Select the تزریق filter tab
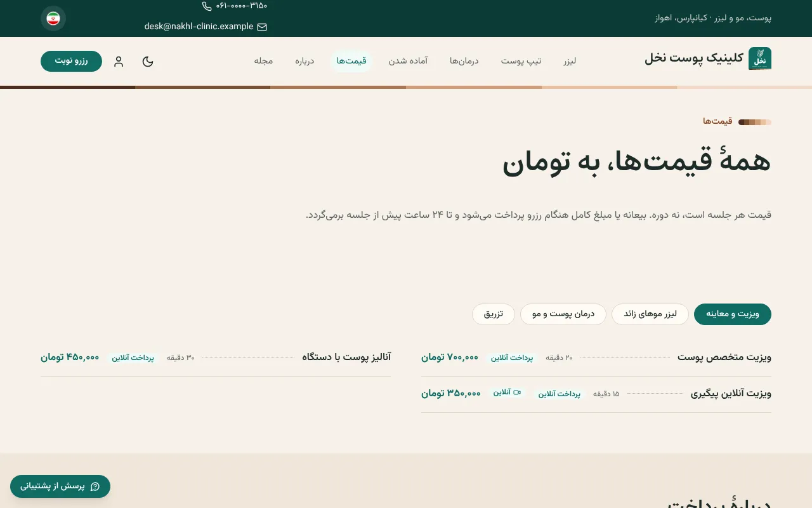 (494, 314)
